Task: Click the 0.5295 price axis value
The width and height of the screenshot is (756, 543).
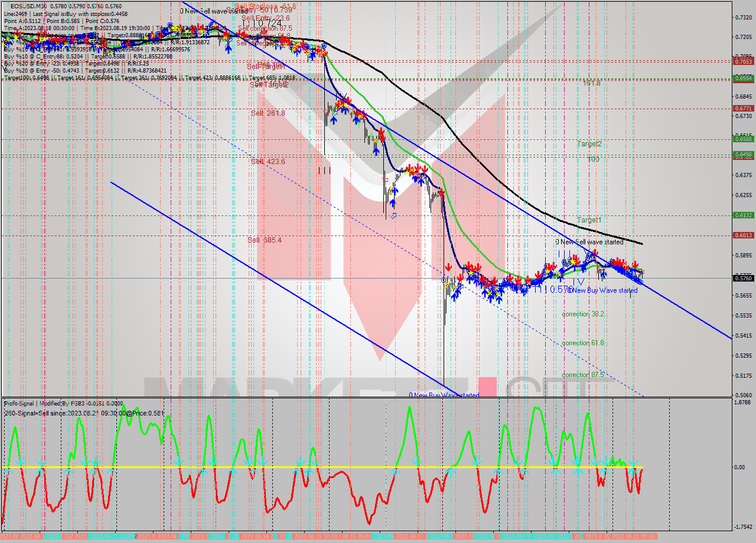Action: coord(743,355)
